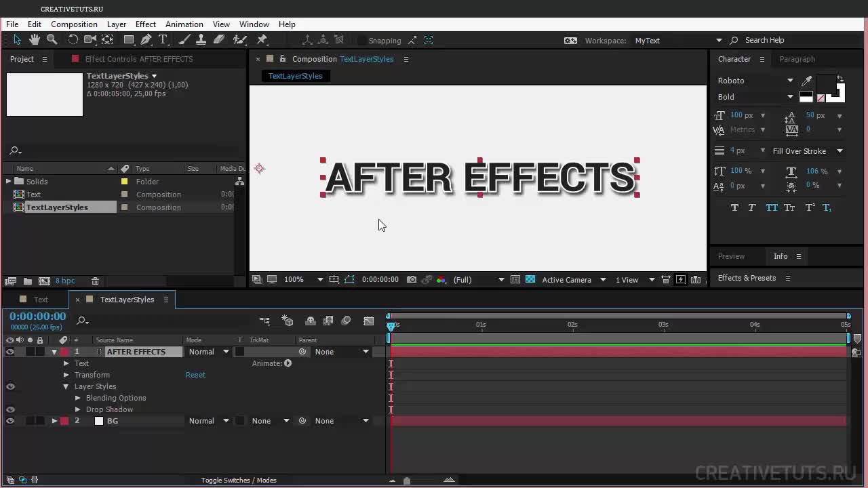Image resolution: width=868 pixels, height=488 pixels.
Task: Select the Hand tool
Action: 35,40
